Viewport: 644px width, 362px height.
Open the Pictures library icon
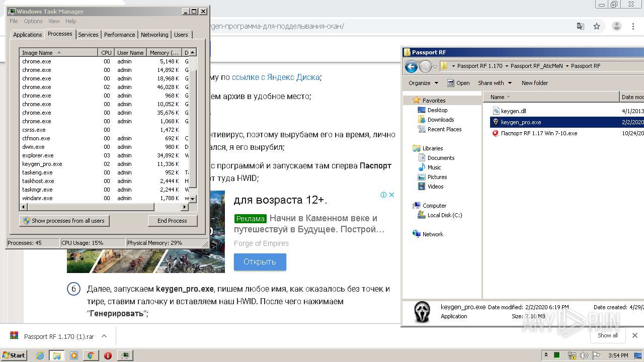point(422,177)
